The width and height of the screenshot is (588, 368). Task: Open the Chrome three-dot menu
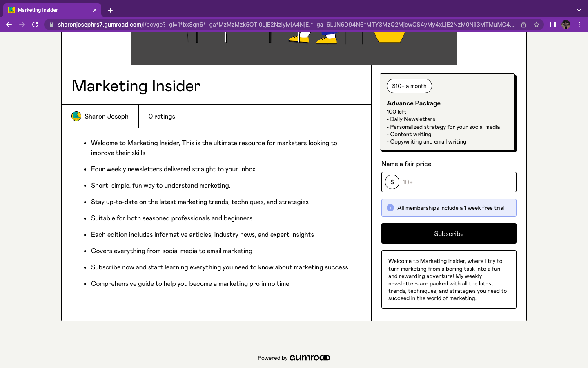coord(579,25)
